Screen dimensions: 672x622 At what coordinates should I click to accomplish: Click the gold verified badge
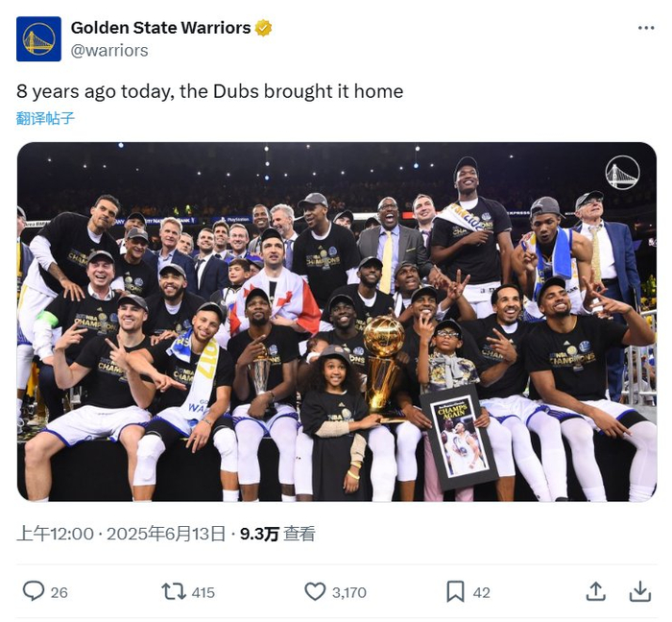point(263,28)
